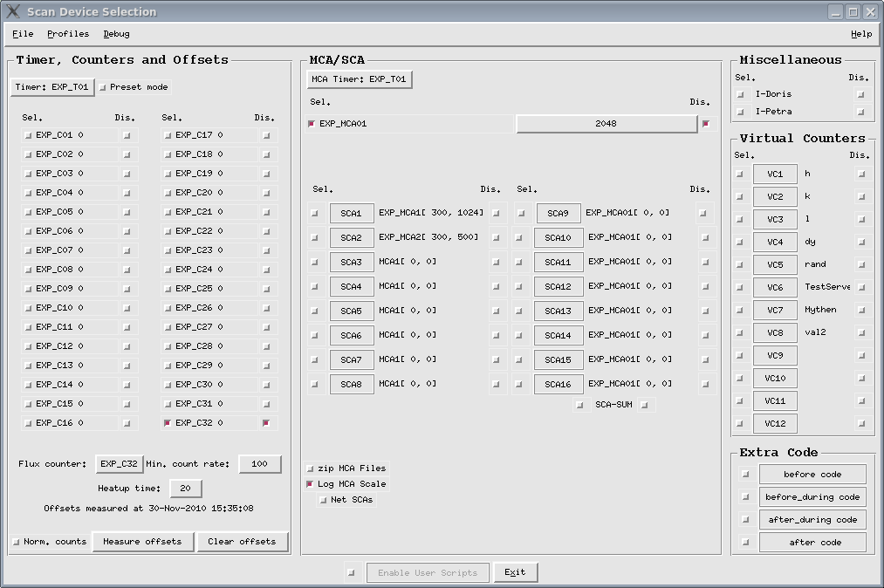Select the EXP_C17 counter checkbox

point(168,135)
